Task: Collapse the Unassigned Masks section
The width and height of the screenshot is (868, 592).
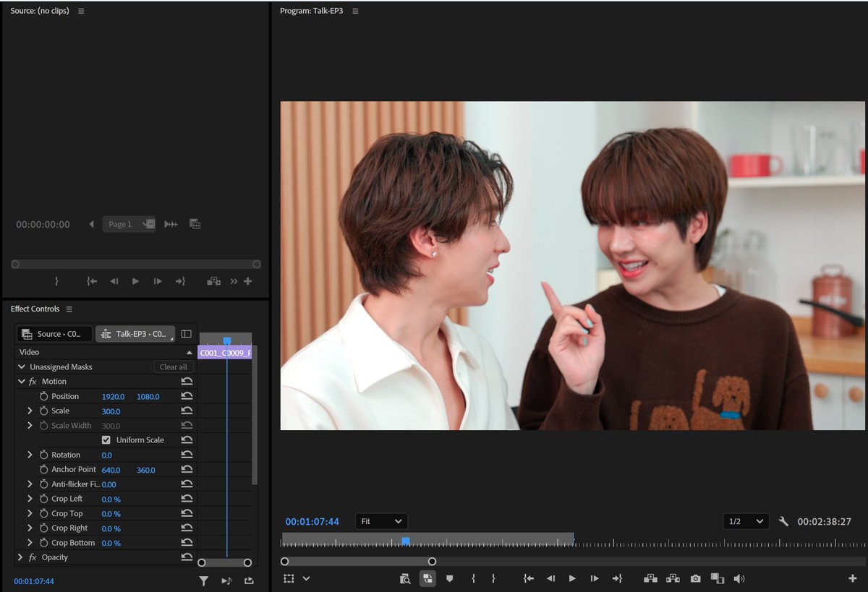Action: (x=21, y=366)
